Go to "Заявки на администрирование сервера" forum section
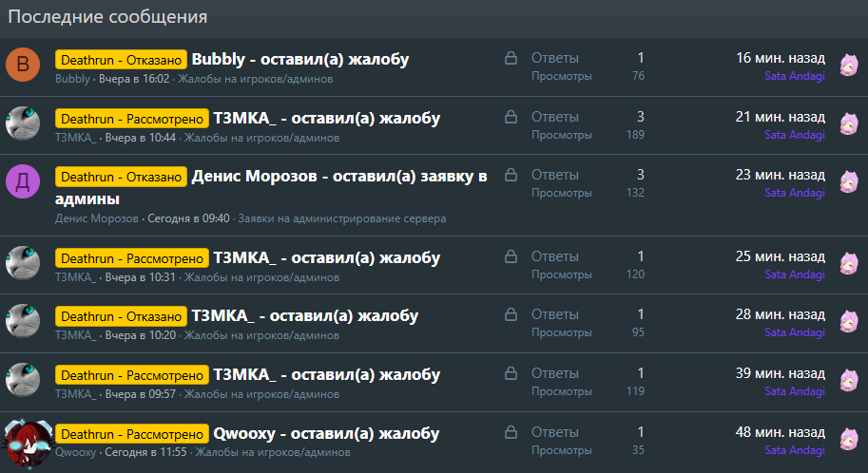This screenshot has height=473, width=868. pos(341,218)
